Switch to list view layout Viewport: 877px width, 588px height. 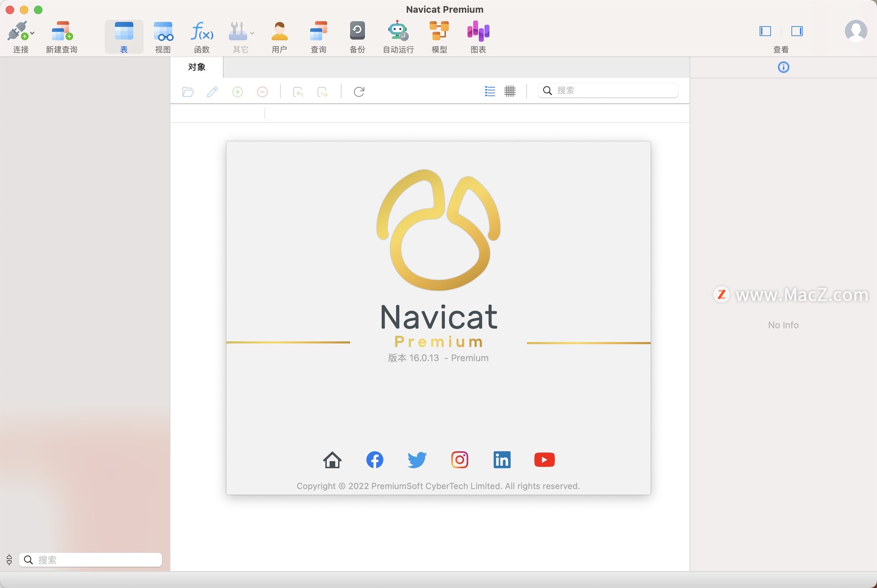click(x=490, y=91)
